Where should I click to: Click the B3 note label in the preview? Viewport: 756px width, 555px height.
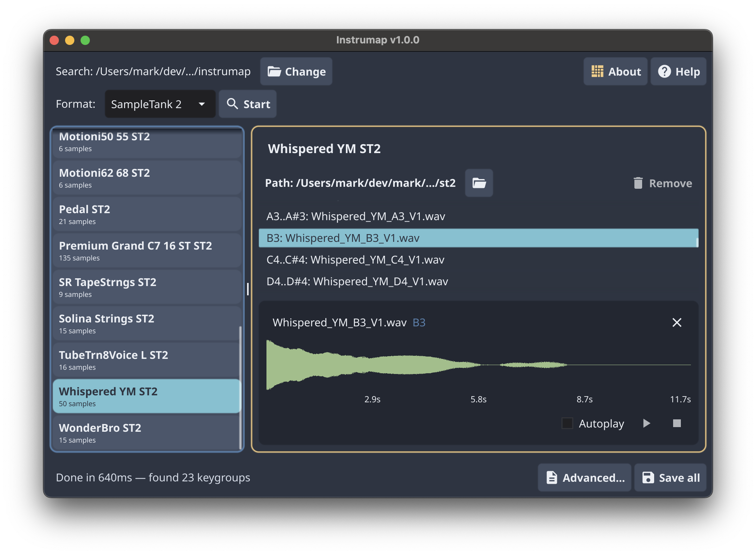click(419, 322)
